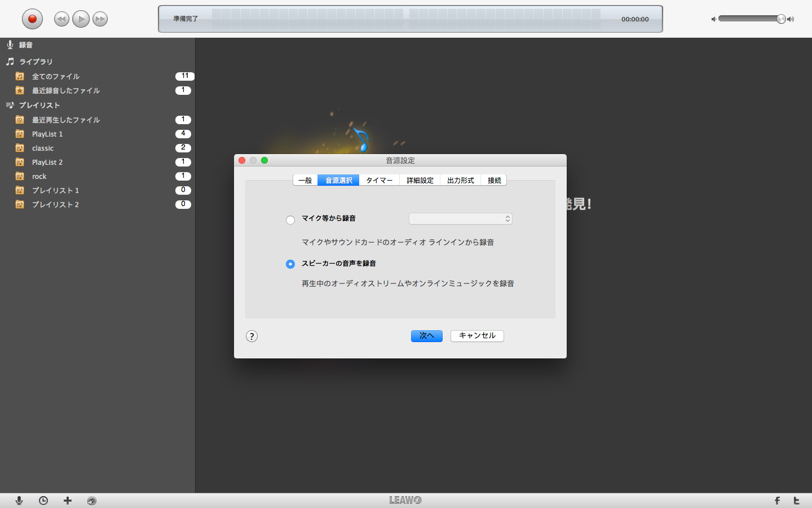Switch to the 出力形式 tab
Screen dimensions: 812x508
(461, 180)
